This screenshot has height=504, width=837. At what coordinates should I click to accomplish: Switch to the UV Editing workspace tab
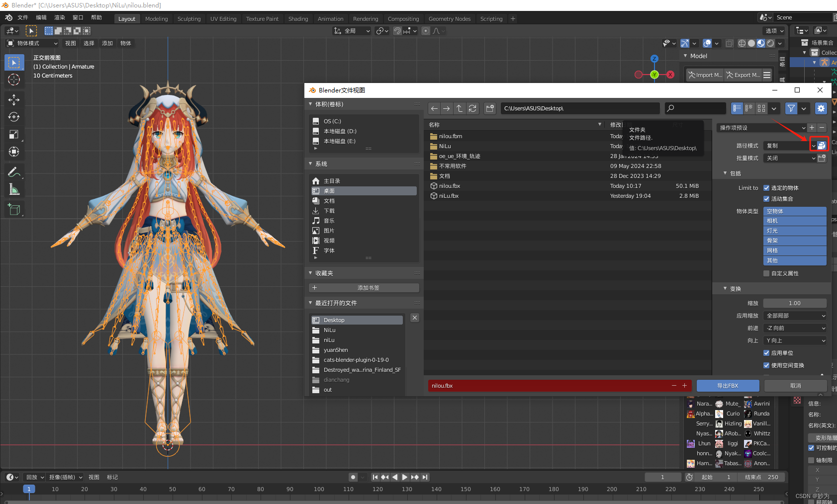tap(223, 19)
